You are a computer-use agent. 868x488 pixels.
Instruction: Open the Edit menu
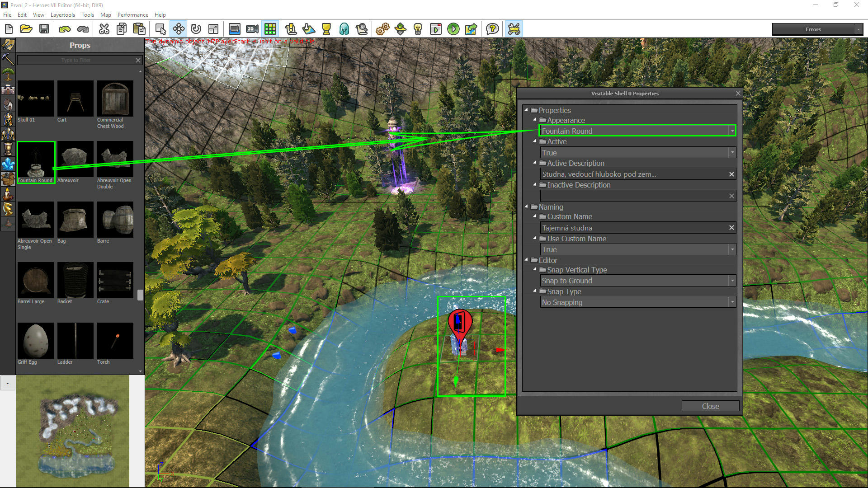(x=22, y=15)
